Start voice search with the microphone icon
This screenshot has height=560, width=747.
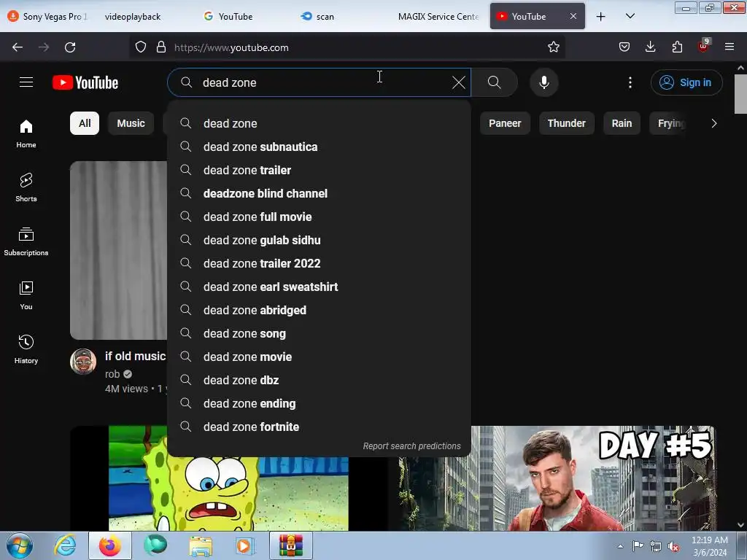(543, 82)
